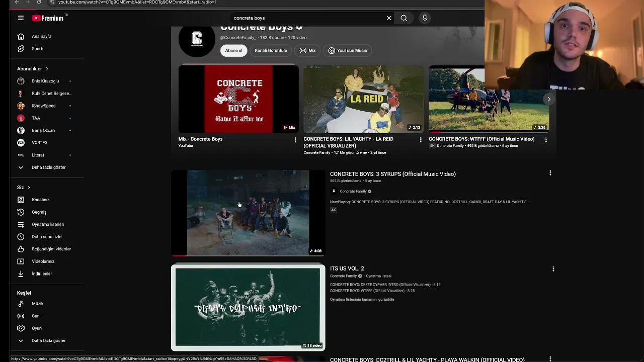
Task: Open ITS US VOL. 2 playlist thumbnail
Action: coord(248,308)
